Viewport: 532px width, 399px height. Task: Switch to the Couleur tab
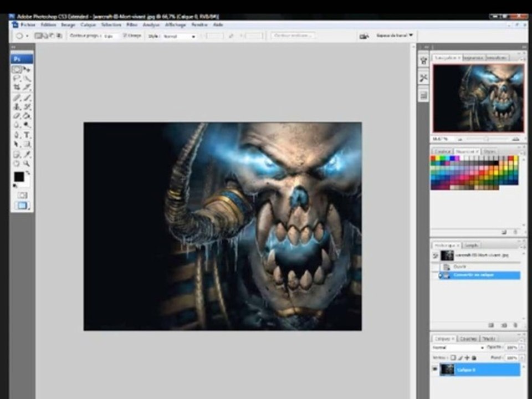coord(442,151)
